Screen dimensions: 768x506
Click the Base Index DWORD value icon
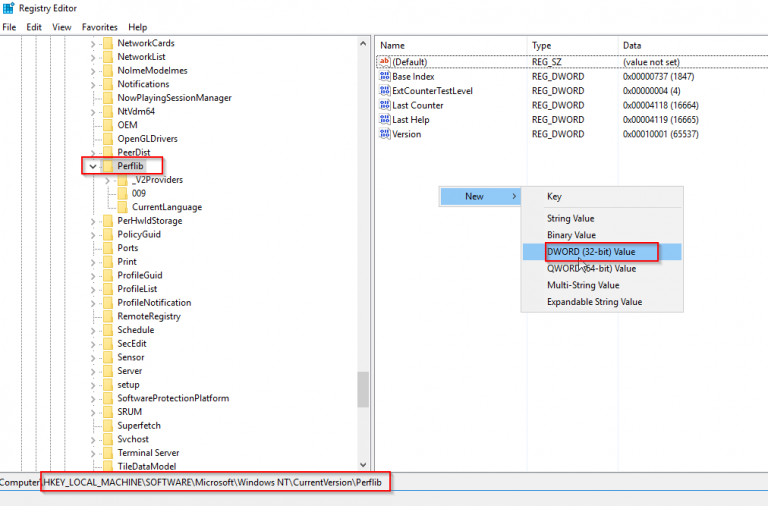point(384,77)
